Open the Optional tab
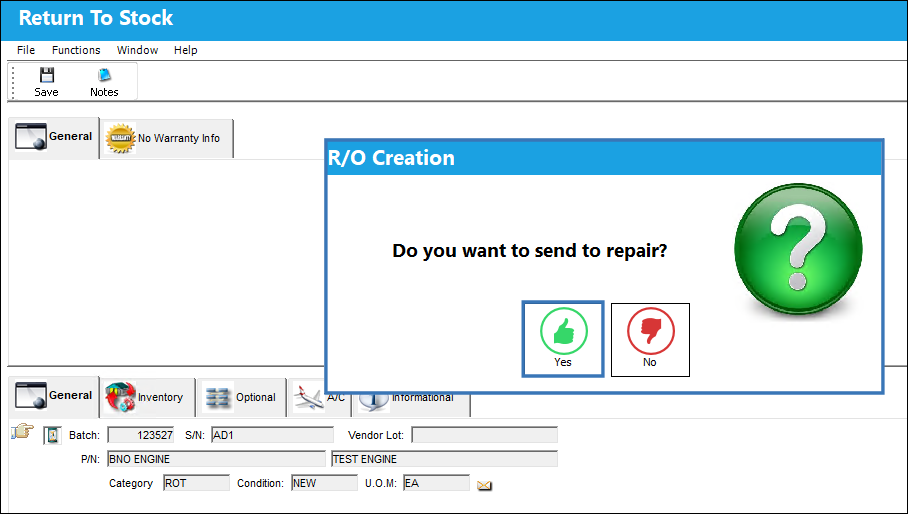Image resolution: width=908 pixels, height=514 pixels. (x=241, y=397)
